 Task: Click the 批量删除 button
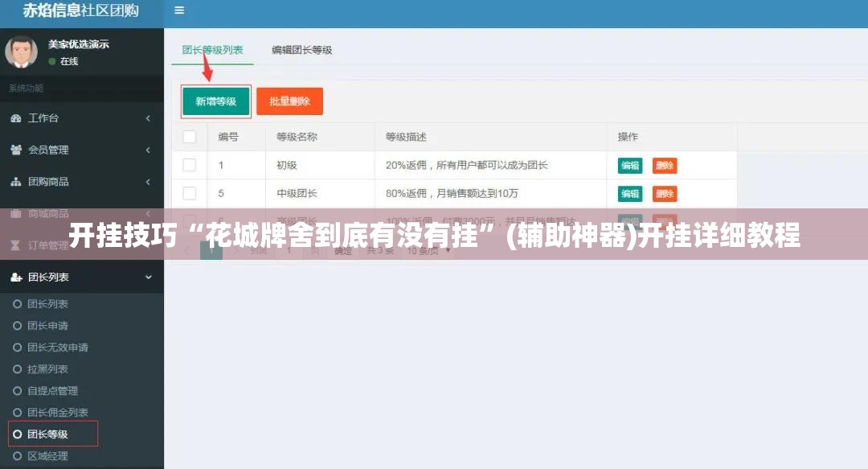(289, 101)
